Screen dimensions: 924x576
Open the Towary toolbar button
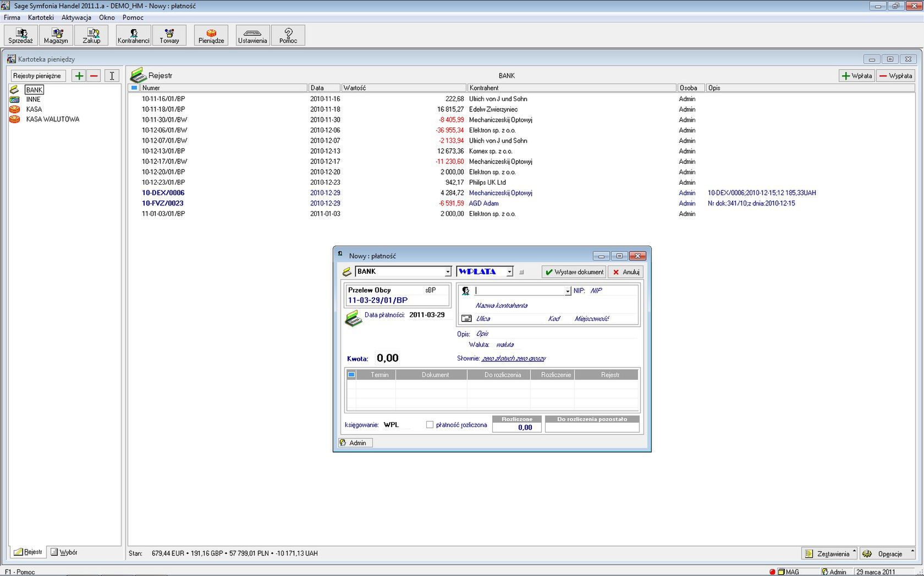[169, 35]
